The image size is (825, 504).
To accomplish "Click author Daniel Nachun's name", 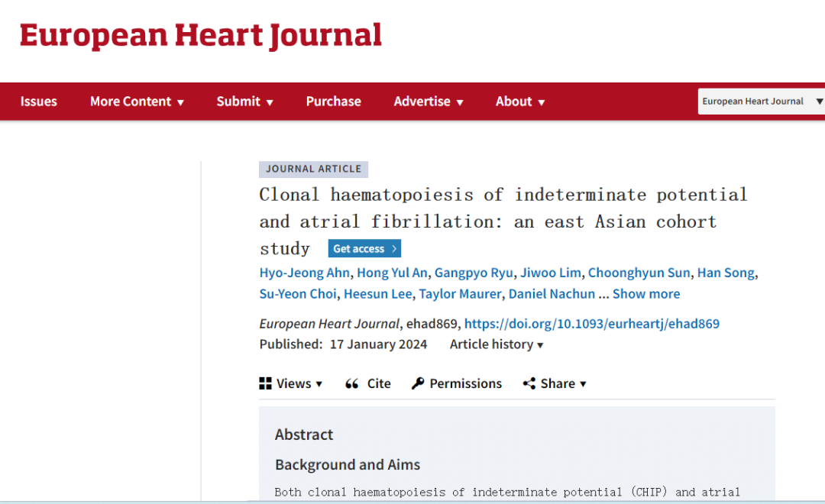I will tap(552, 293).
